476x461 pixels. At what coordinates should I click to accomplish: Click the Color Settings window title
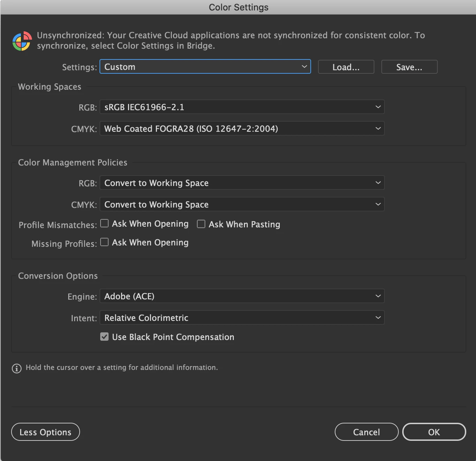tap(239, 7)
